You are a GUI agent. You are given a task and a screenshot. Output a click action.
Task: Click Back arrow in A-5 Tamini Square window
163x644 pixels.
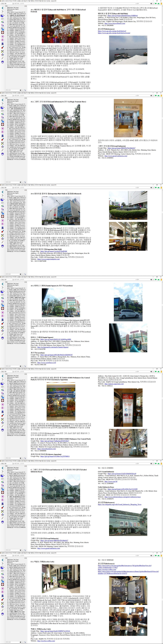point(2,284)
